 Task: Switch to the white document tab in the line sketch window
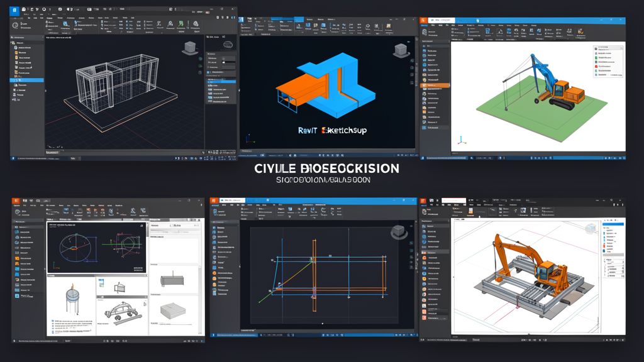click(233, 200)
